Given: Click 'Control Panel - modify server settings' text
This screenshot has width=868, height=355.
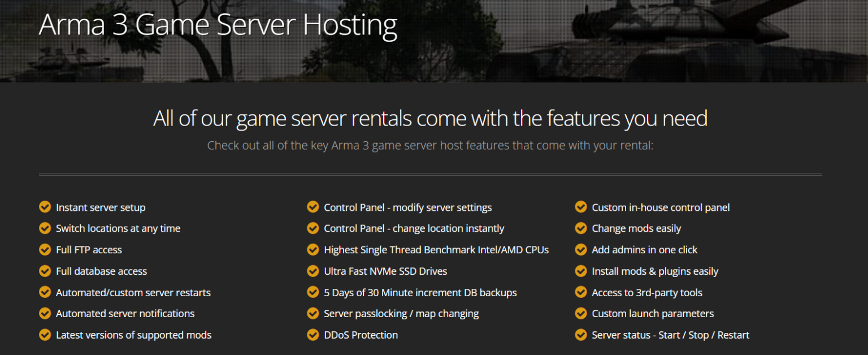Looking at the screenshot, I should tap(407, 207).
